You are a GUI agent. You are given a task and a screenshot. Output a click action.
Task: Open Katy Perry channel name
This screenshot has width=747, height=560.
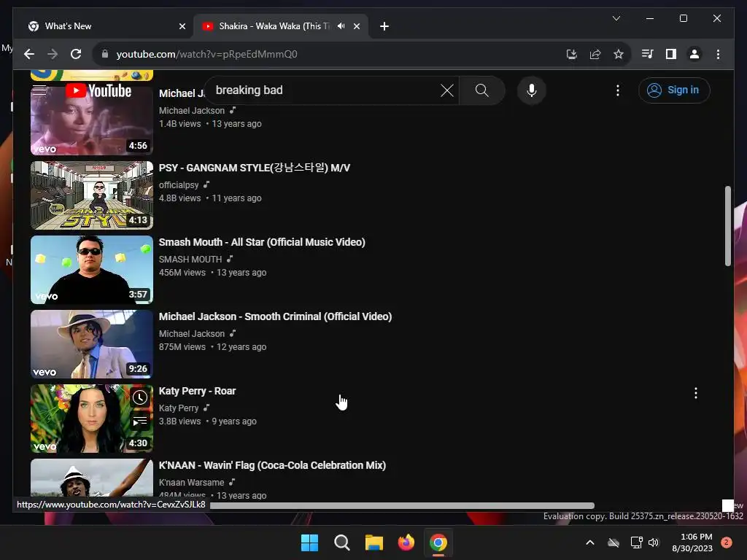tap(179, 408)
